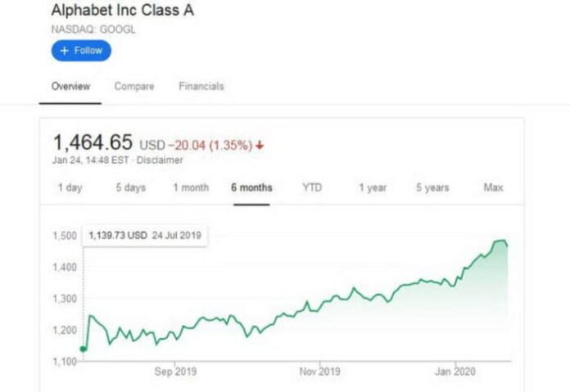Click the green data point on the chart
Image resolution: width=570 pixels, height=392 pixels.
pos(84,349)
